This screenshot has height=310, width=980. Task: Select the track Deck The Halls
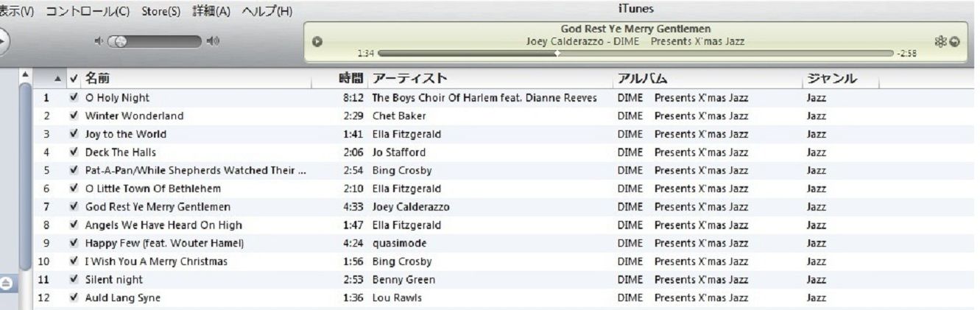[x=120, y=152]
